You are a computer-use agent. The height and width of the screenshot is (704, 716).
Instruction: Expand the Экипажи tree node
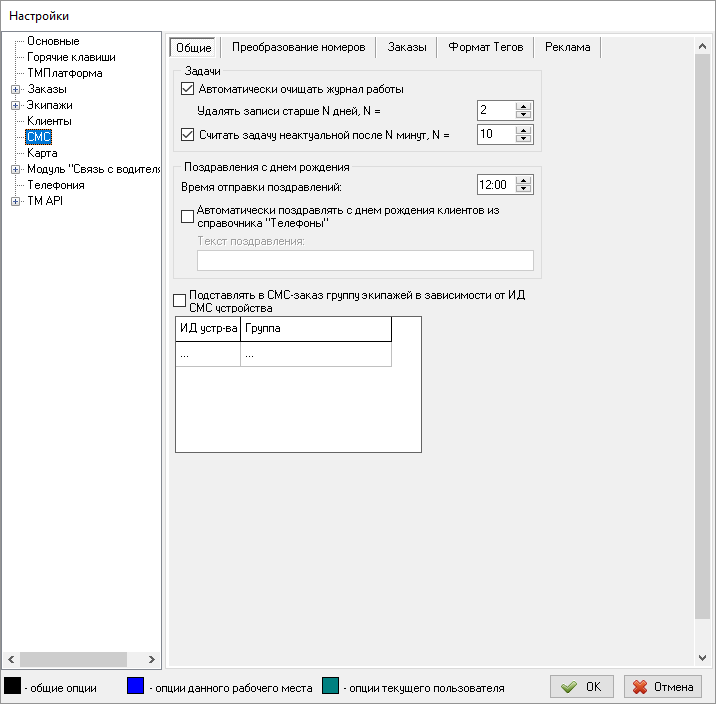(x=15, y=105)
